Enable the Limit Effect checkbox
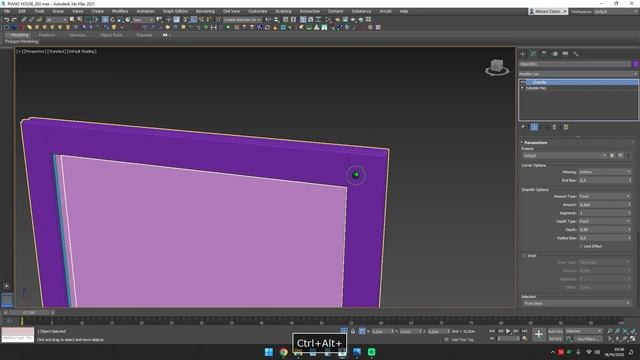640x360 pixels. [581, 247]
